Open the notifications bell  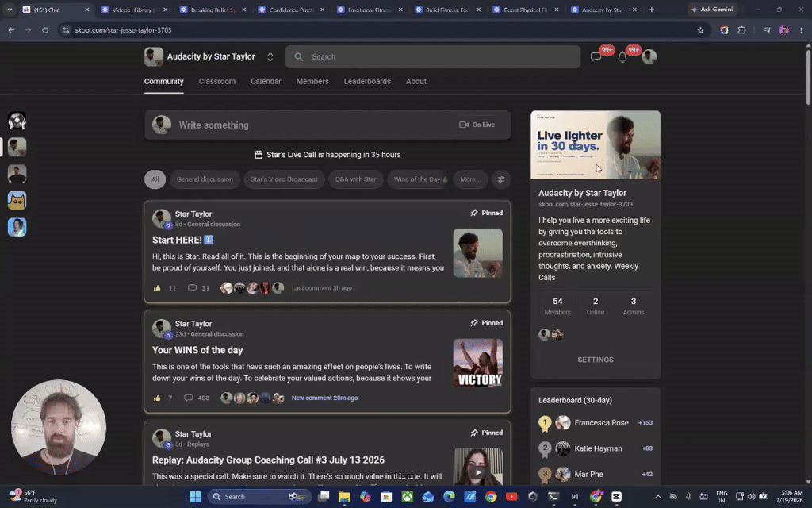point(622,57)
